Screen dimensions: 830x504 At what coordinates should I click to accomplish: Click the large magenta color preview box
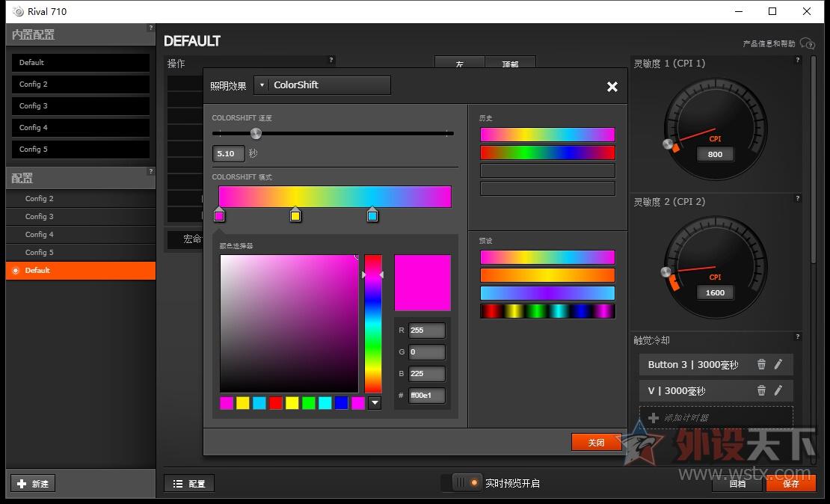[x=422, y=283]
